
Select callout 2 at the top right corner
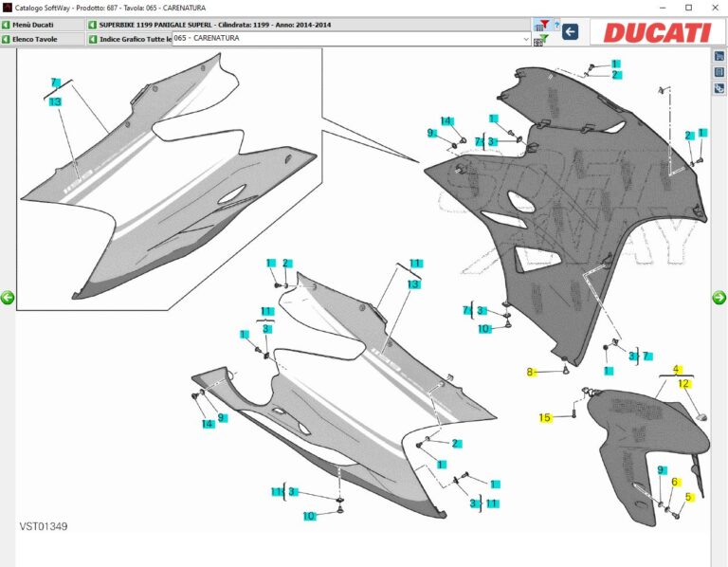(615, 75)
